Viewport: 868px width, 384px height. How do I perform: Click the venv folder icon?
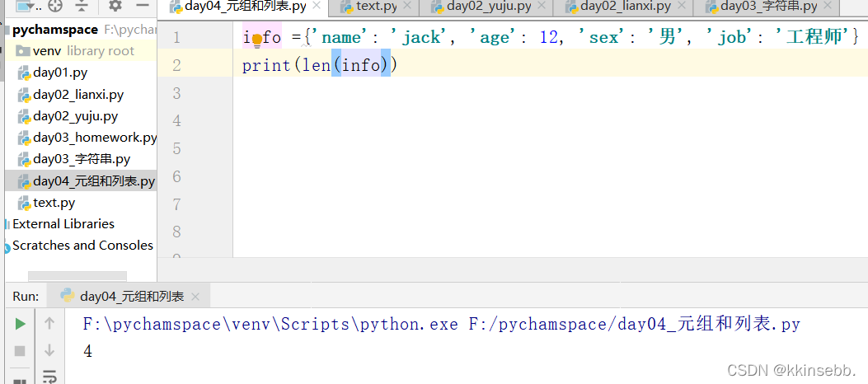coord(23,51)
